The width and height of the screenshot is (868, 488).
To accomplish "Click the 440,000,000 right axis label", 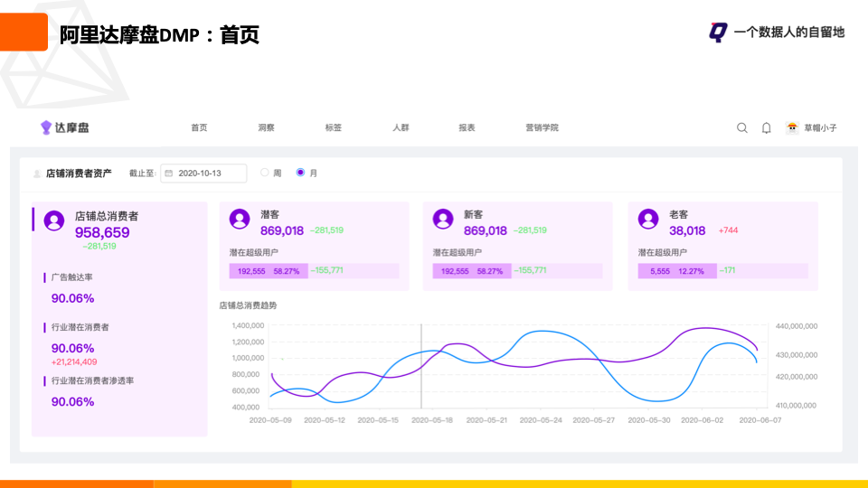I will 796,326.
